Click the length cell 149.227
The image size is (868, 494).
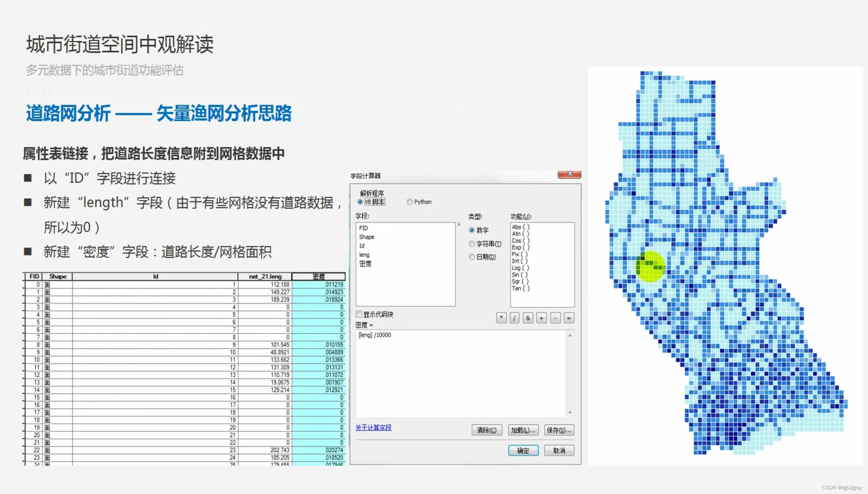(265, 292)
